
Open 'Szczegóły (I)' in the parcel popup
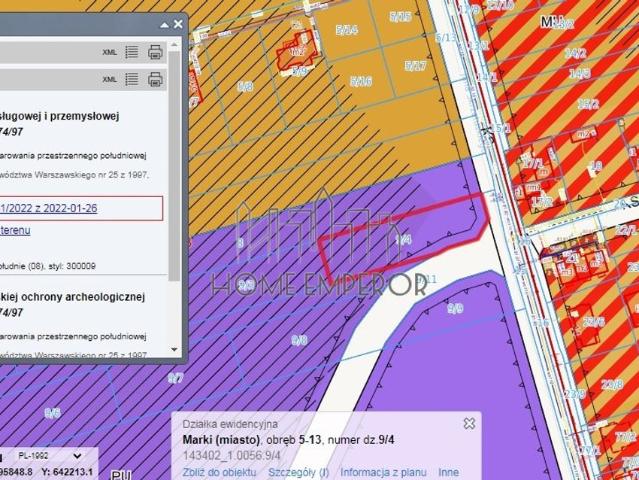299,472
